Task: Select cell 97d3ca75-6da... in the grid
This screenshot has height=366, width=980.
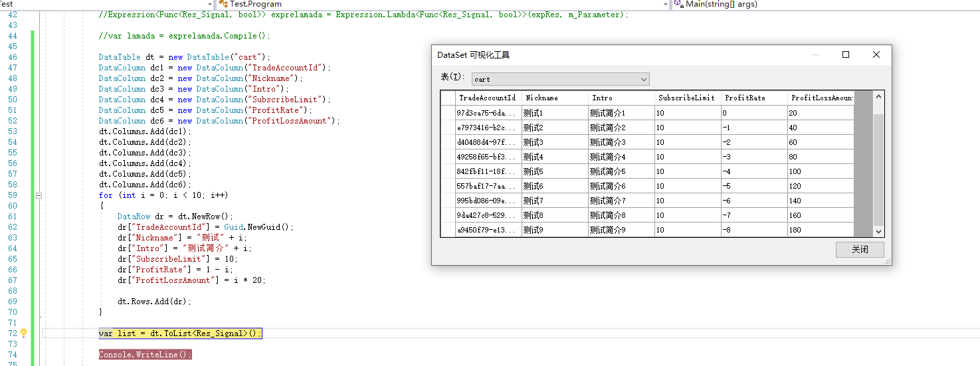Action: pyautogui.click(x=488, y=113)
